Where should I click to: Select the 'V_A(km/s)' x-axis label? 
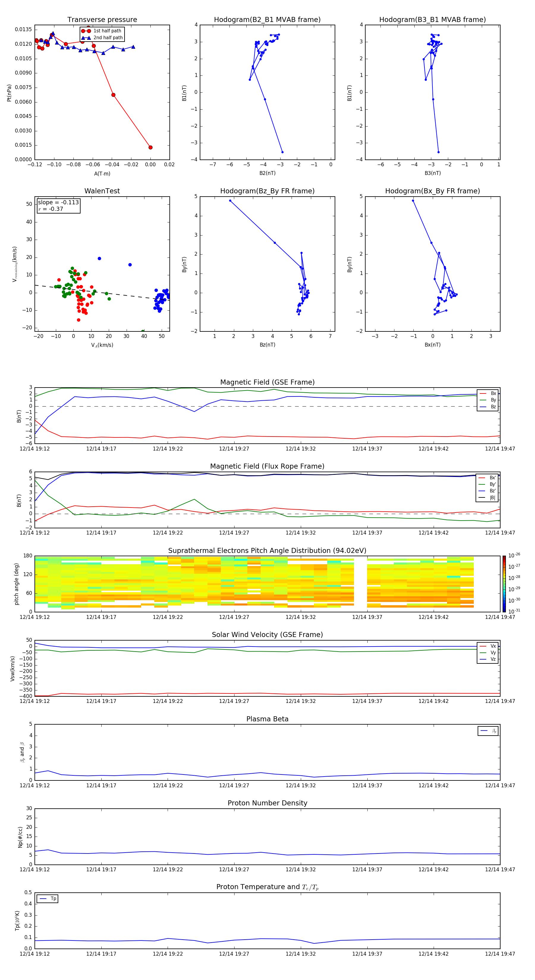pyautogui.click(x=102, y=345)
